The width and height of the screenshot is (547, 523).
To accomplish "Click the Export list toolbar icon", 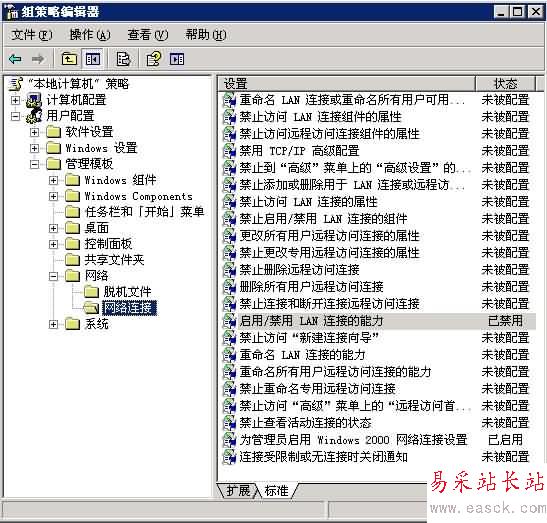I will tap(123, 59).
